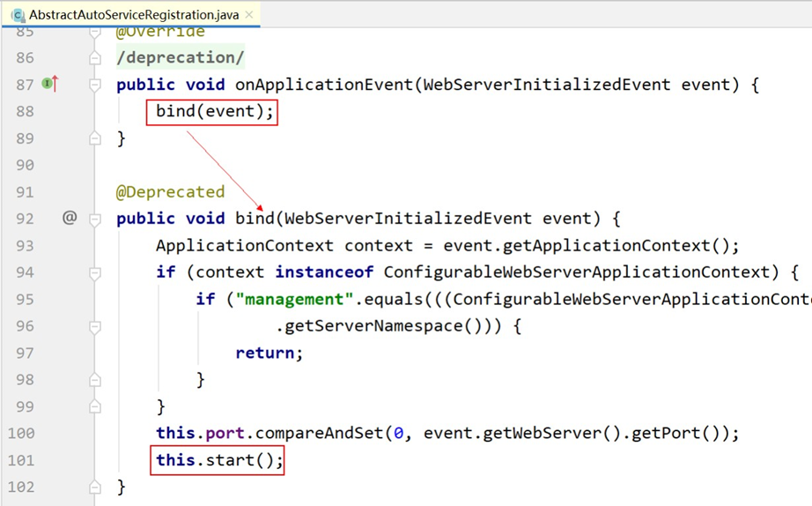Click the instanceof keyword on line 94

(x=324, y=272)
